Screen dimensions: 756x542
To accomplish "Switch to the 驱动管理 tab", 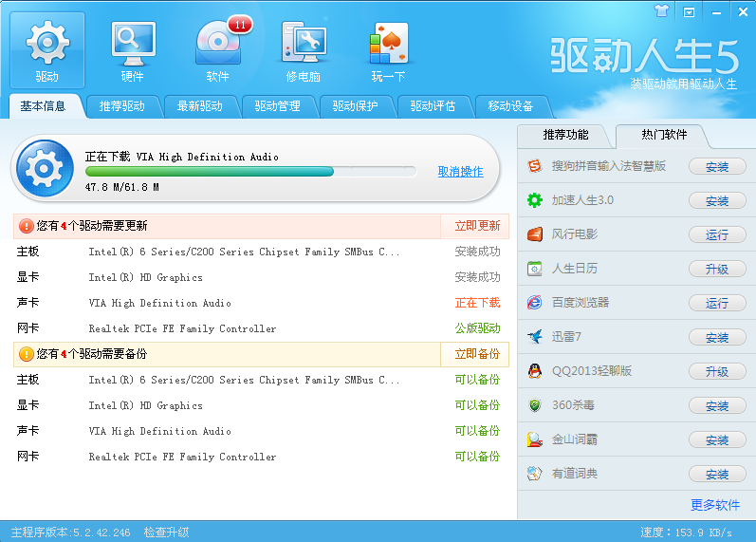I will (278, 106).
